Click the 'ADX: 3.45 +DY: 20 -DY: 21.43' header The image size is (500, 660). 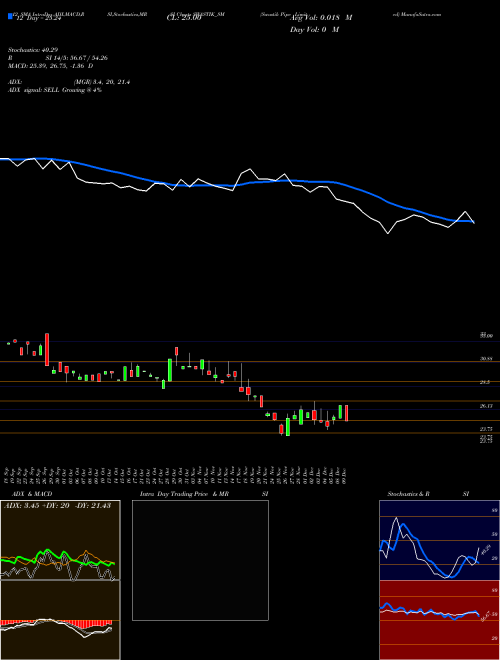[57, 506]
